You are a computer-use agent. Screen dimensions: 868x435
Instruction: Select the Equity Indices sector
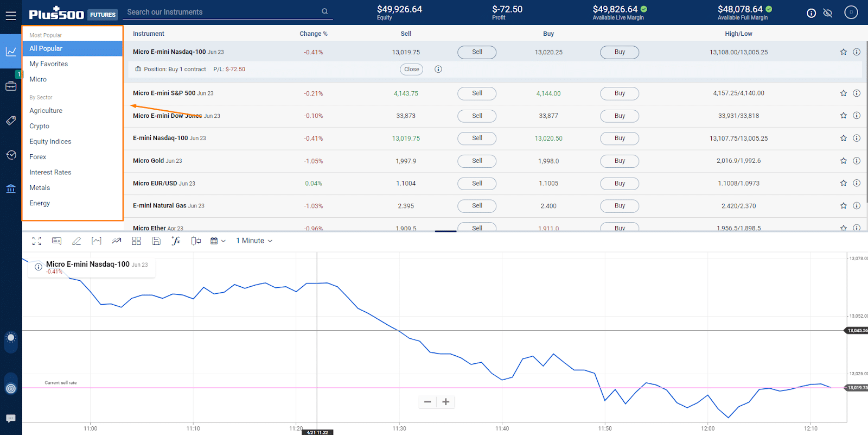click(50, 142)
